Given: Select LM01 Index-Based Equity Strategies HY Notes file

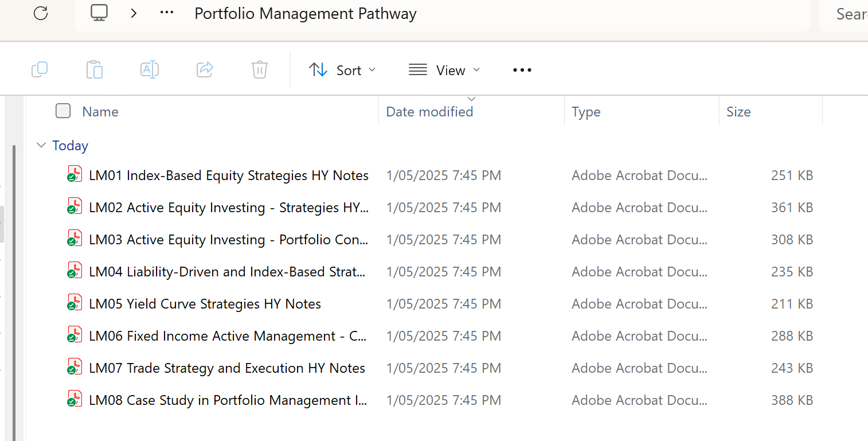Looking at the screenshot, I should click(x=229, y=175).
